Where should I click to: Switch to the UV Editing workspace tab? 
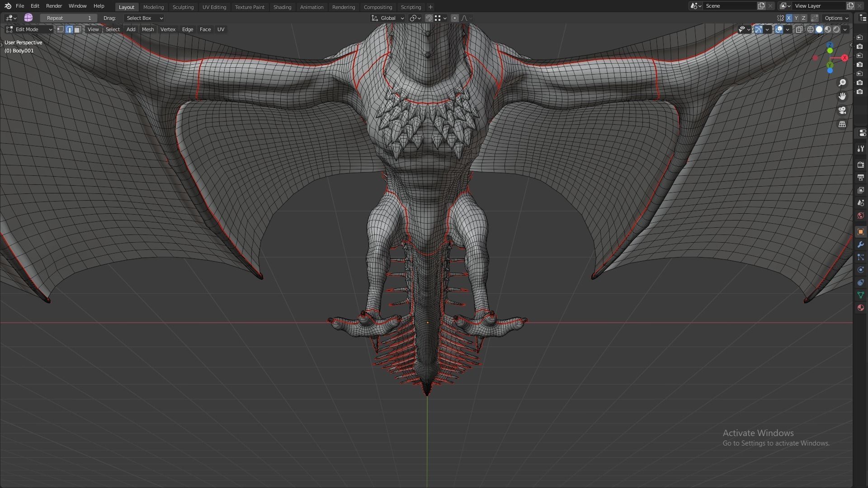[214, 7]
